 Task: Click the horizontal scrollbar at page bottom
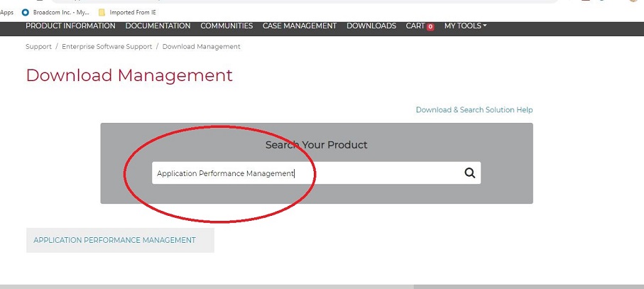pyautogui.click(x=207, y=287)
